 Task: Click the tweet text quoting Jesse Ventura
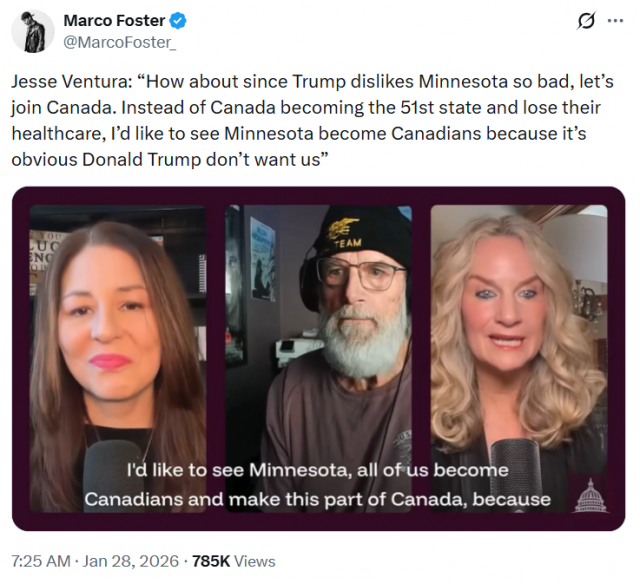pos(300,117)
